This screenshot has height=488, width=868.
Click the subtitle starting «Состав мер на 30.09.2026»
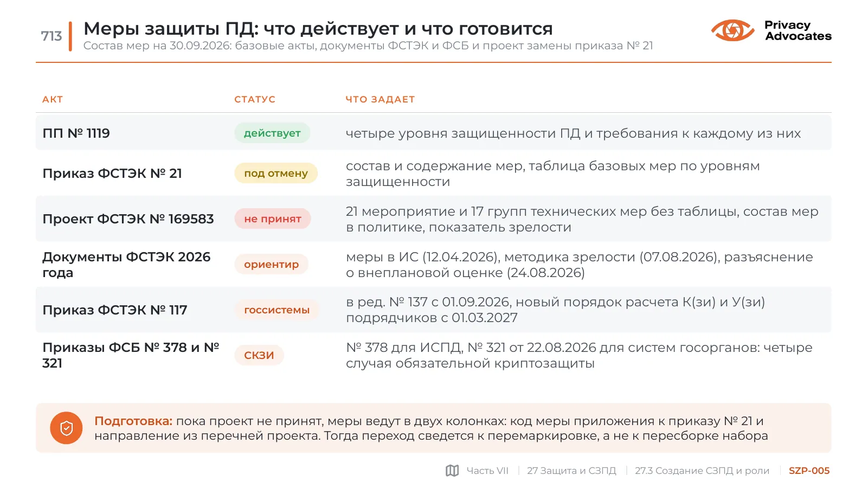click(x=368, y=46)
